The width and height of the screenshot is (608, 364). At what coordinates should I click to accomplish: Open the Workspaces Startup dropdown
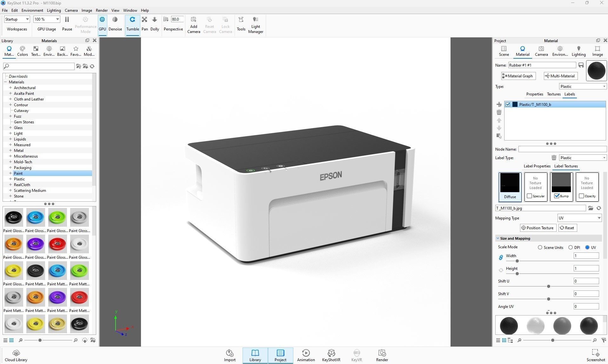tap(17, 19)
